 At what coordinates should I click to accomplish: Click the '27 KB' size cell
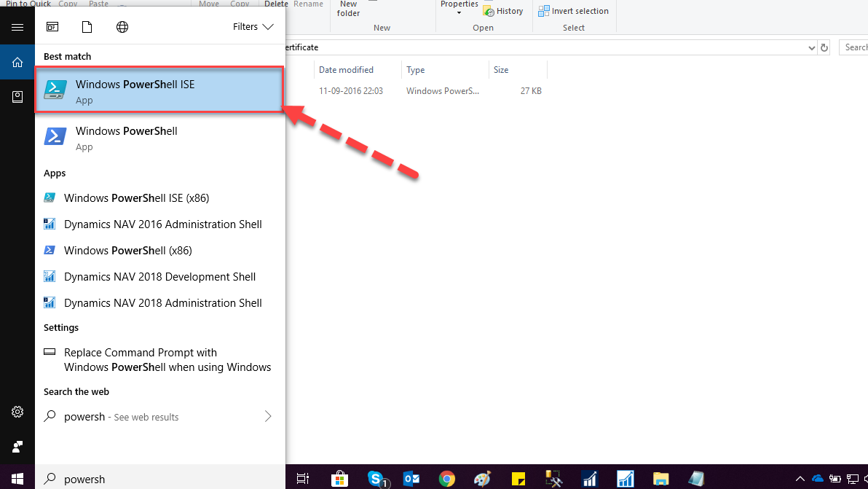[x=531, y=91]
